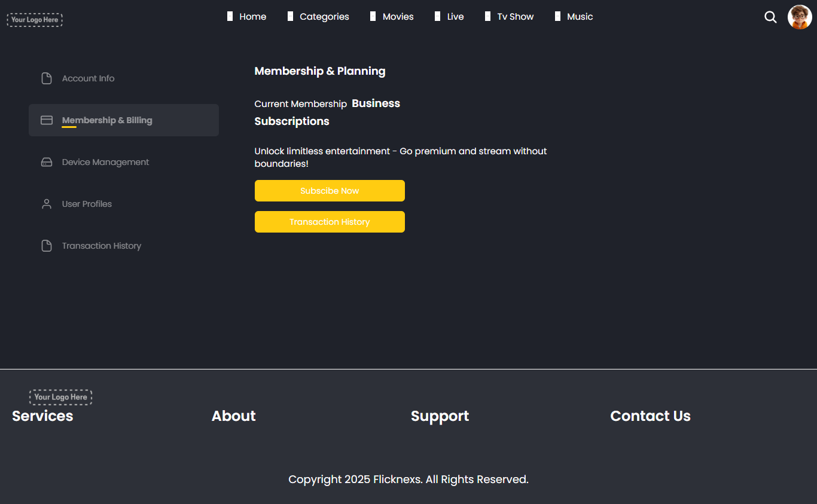This screenshot has height=504, width=817.
Task: Go to Home in the top navigation
Action: (252, 17)
